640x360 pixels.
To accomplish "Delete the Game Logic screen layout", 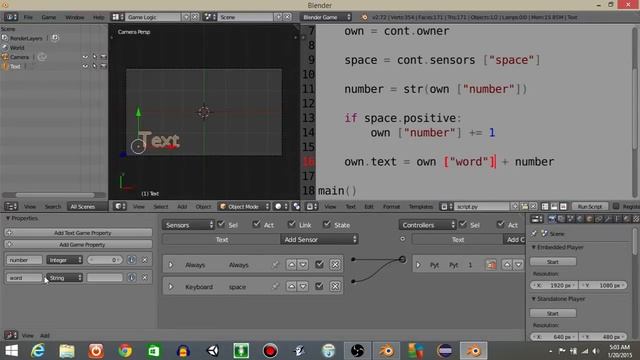I will 195,17.
